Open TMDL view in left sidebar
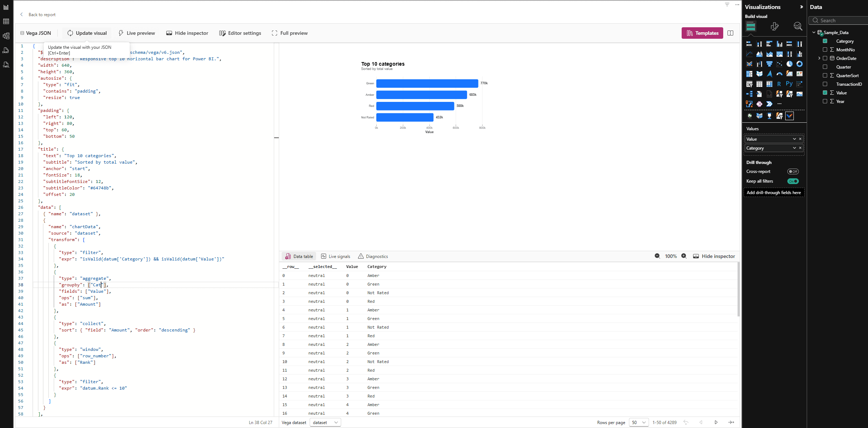This screenshot has width=868, height=428. click(6, 65)
